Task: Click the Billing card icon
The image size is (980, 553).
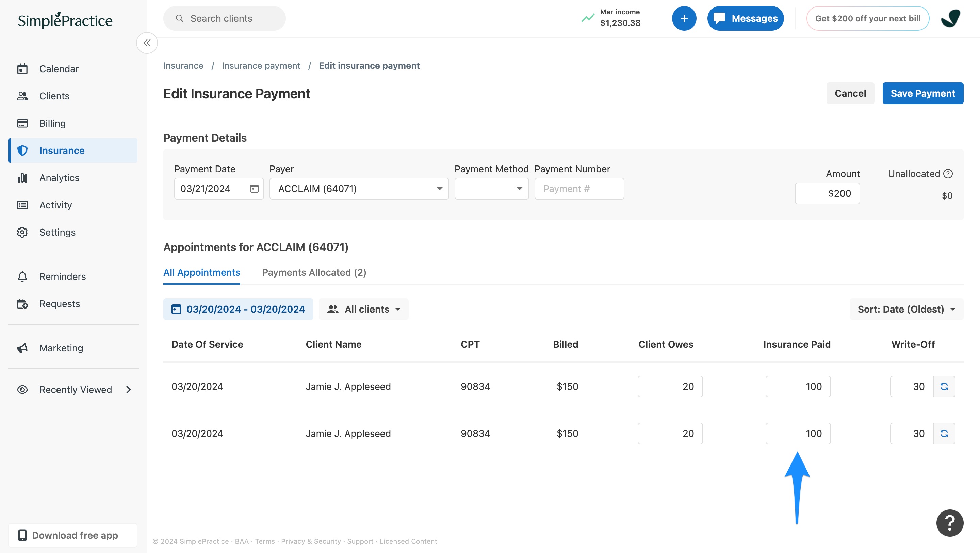Action: [22, 123]
